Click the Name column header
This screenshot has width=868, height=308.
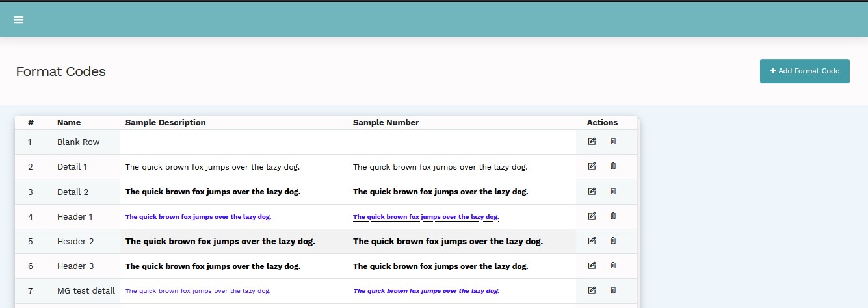coord(69,123)
